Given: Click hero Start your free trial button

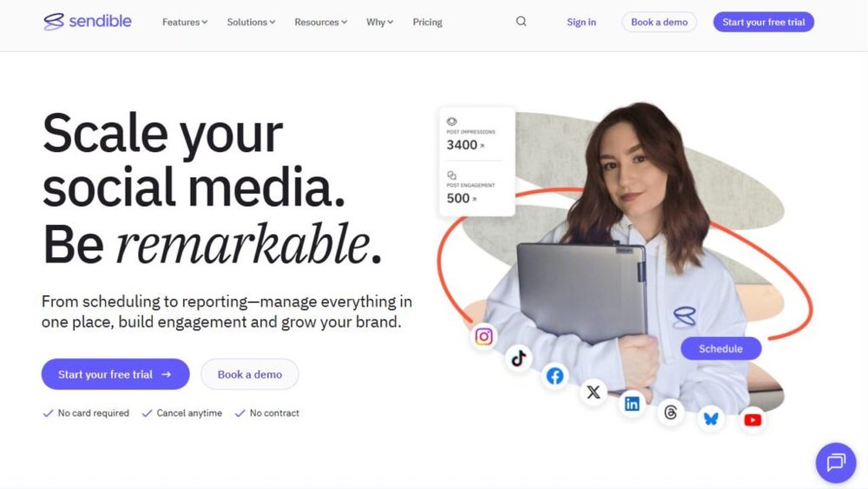Looking at the screenshot, I should point(115,374).
